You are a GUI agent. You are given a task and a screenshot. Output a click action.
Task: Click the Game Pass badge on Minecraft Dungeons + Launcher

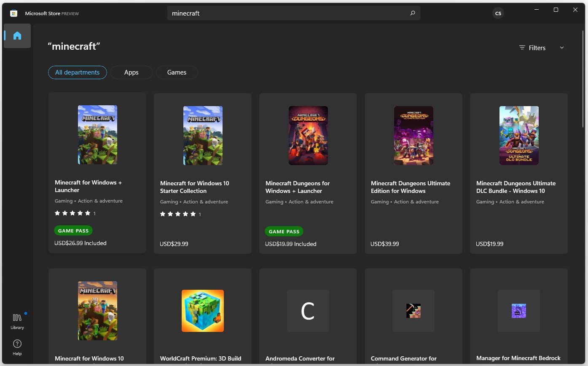pyautogui.click(x=284, y=232)
